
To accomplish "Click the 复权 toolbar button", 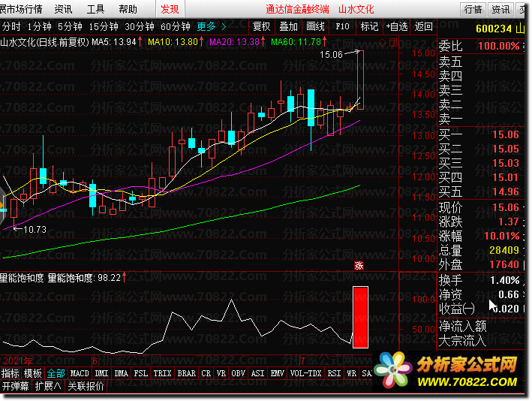I will point(262,26).
